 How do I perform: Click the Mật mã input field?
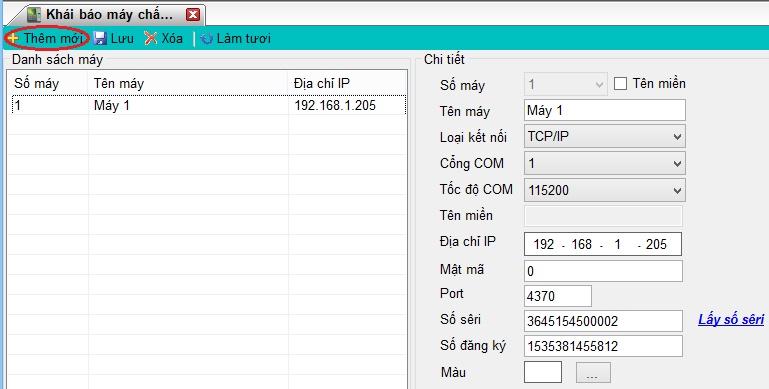click(x=603, y=271)
